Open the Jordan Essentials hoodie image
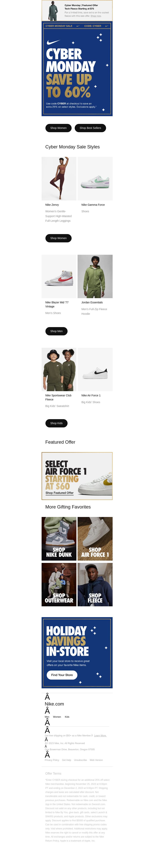 (x=95, y=276)
